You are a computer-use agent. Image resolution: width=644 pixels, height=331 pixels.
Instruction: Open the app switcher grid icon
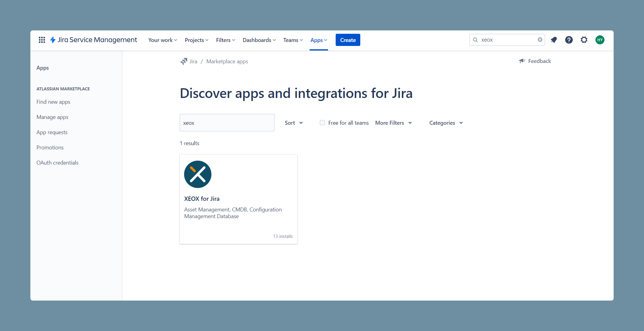(42, 40)
